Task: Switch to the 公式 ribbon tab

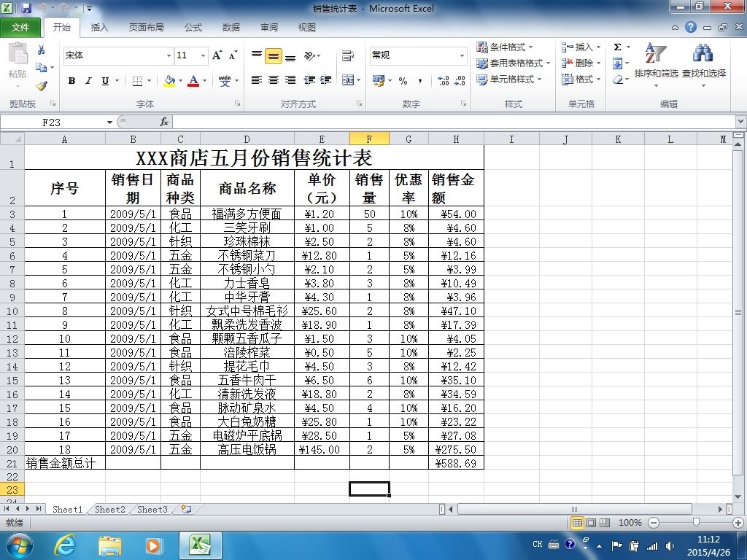Action: pos(193,27)
